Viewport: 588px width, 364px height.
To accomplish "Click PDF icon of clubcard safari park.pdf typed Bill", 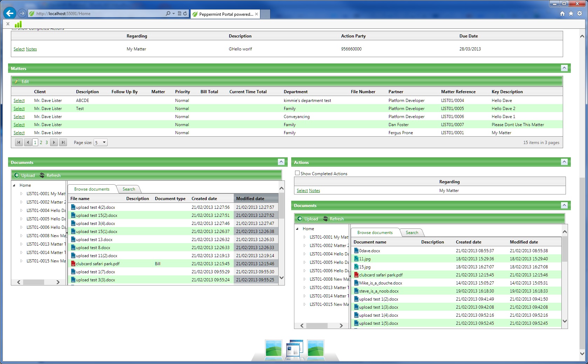I will point(73,263).
